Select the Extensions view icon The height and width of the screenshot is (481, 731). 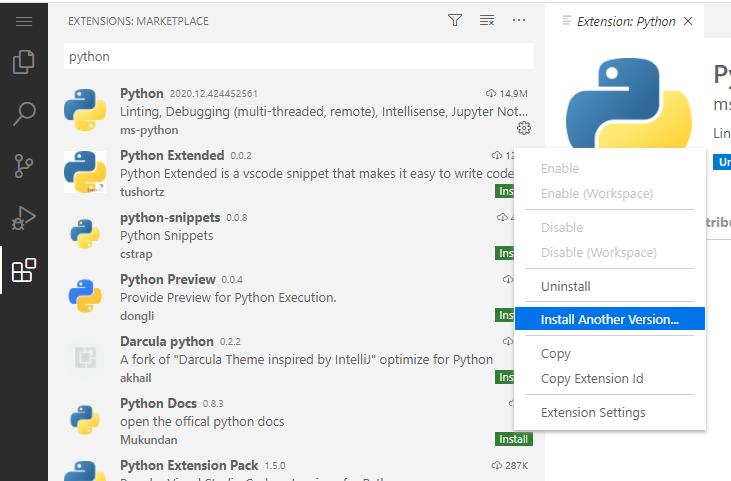24,270
